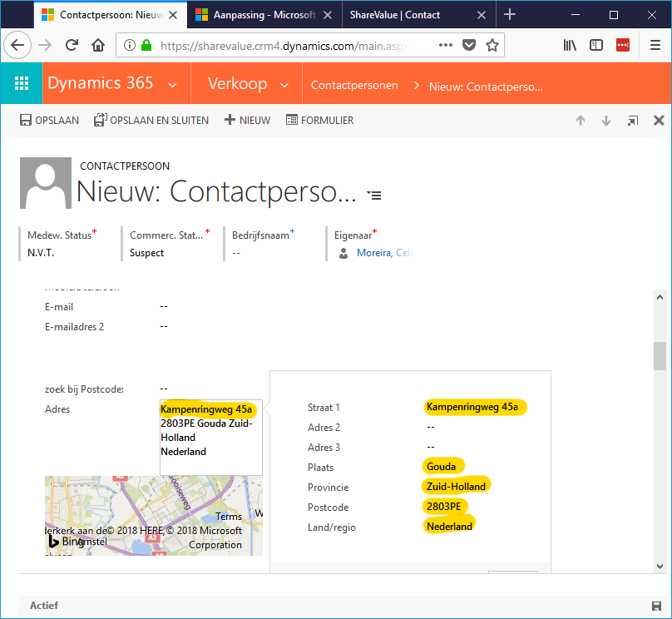Expand breadcrumb chevron after Contactpersonen
Image resolution: width=672 pixels, height=619 pixels.
pos(416,86)
